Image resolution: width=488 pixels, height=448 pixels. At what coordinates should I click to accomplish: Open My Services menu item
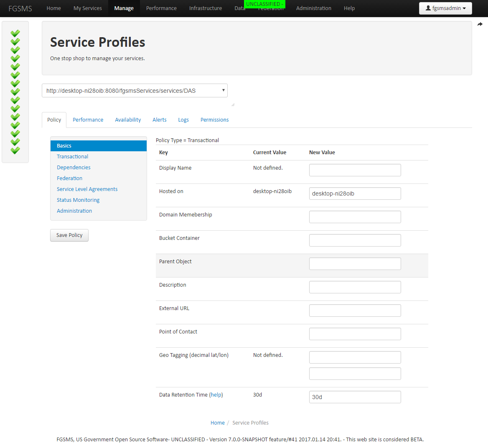pos(88,8)
